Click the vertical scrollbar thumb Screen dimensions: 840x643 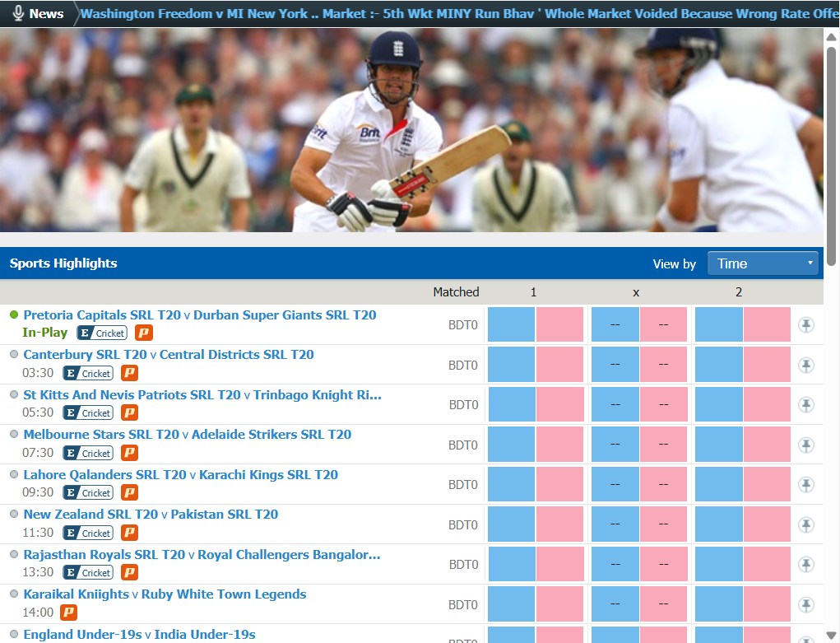tap(831, 156)
